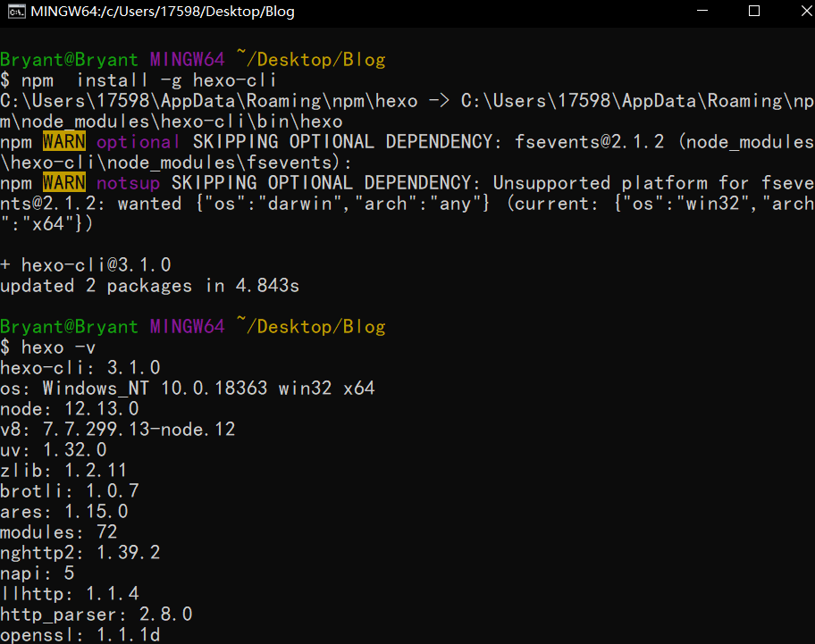The image size is (815, 644).
Task: Click 'updated 2 packages in 4.843s'
Action: (x=150, y=286)
